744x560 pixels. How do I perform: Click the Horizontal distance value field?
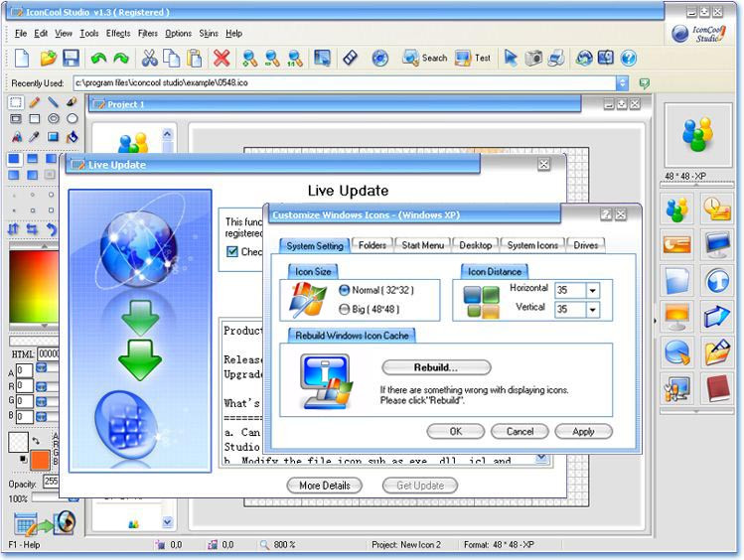pyautogui.click(x=570, y=290)
